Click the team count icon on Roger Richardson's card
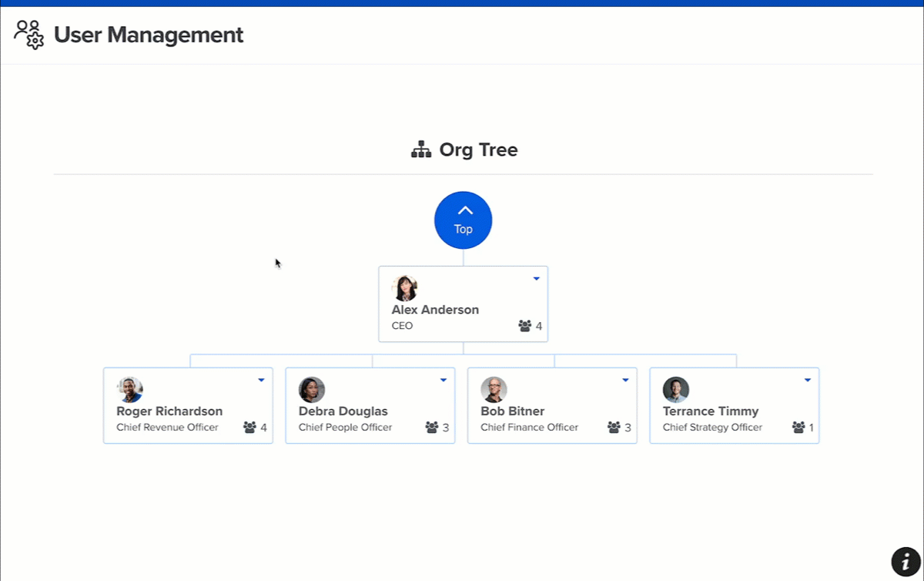 click(249, 427)
